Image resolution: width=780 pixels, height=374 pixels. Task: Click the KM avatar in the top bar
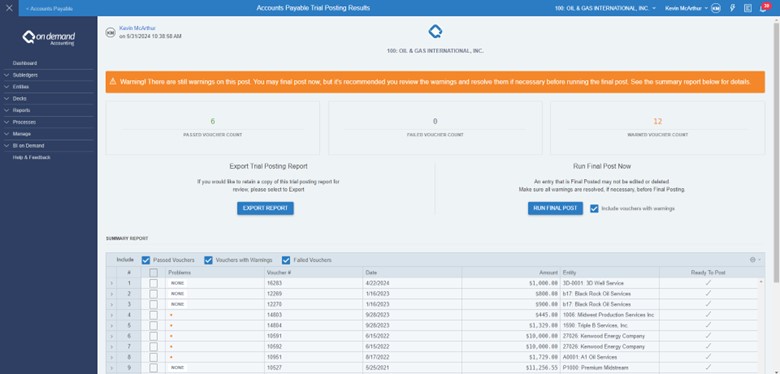click(x=716, y=8)
